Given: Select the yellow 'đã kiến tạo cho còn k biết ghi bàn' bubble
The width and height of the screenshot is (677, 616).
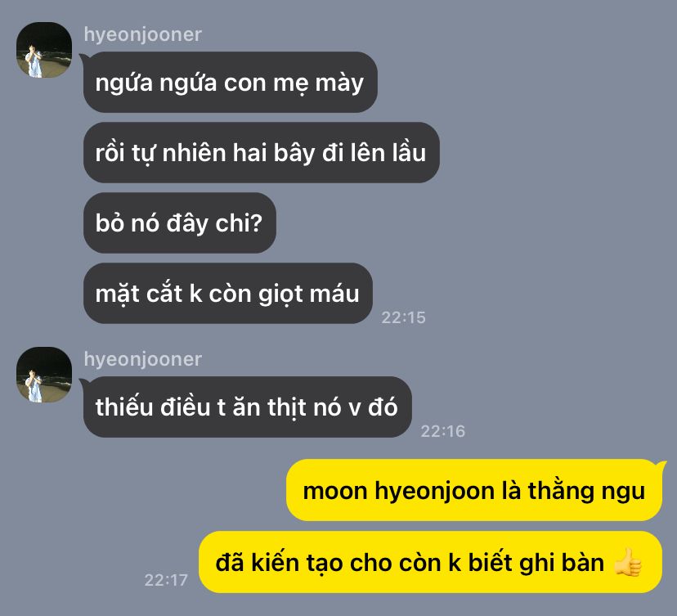Looking at the screenshot, I should 430,562.
